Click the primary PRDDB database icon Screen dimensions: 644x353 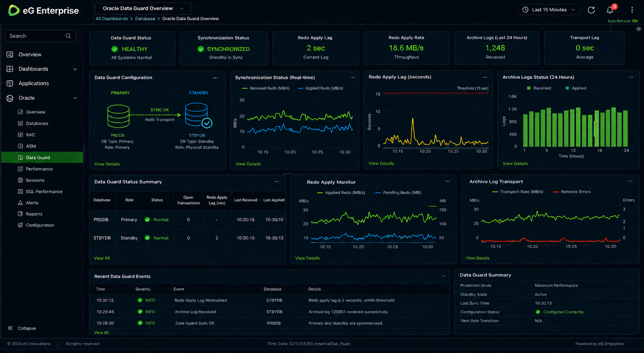[x=118, y=116]
